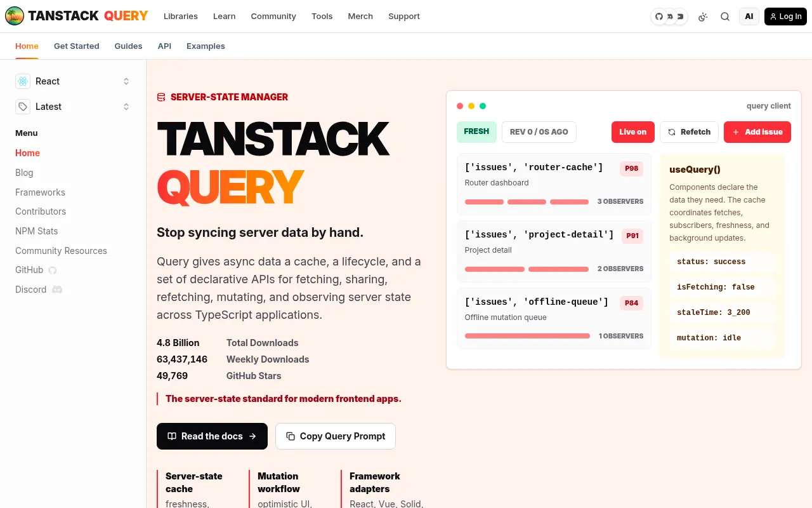Expand the Latest version dropdown
This screenshot has width=812, height=508.
73,107
